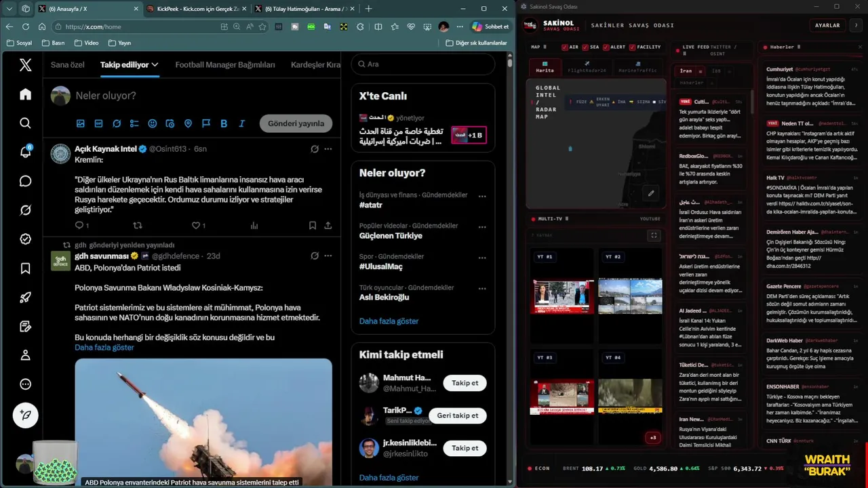868x488 pixels.
Task: Add location pin in post composer
Action: click(x=188, y=123)
